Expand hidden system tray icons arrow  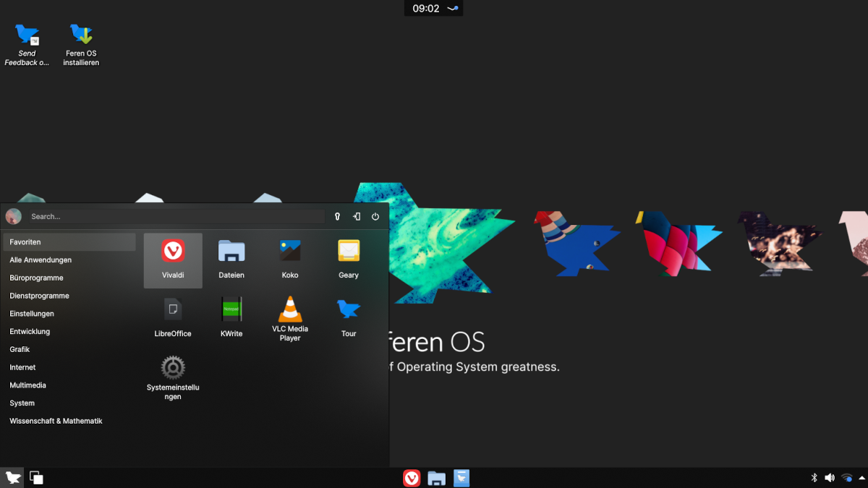[861, 478]
